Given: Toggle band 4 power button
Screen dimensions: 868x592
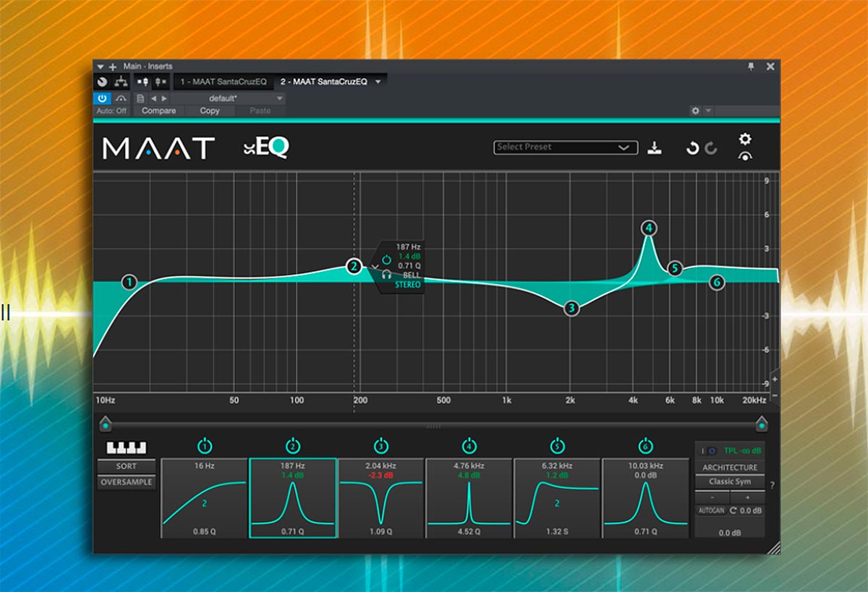Looking at the screenshot, I should tap(469, 445).
